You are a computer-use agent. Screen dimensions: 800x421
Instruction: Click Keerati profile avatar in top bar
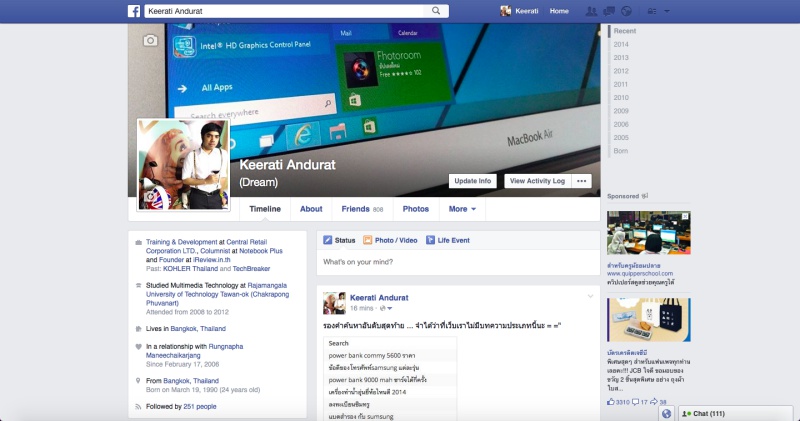point(506,11)
